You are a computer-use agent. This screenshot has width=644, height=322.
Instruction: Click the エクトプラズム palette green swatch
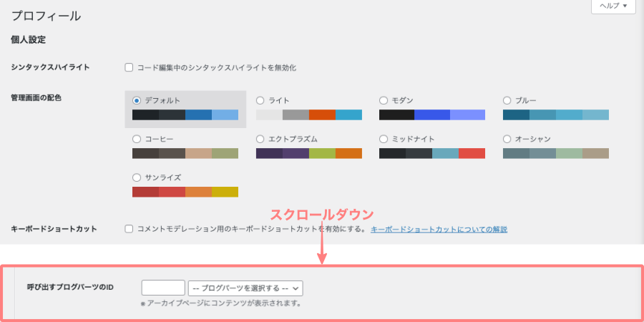tap(322, 153)
